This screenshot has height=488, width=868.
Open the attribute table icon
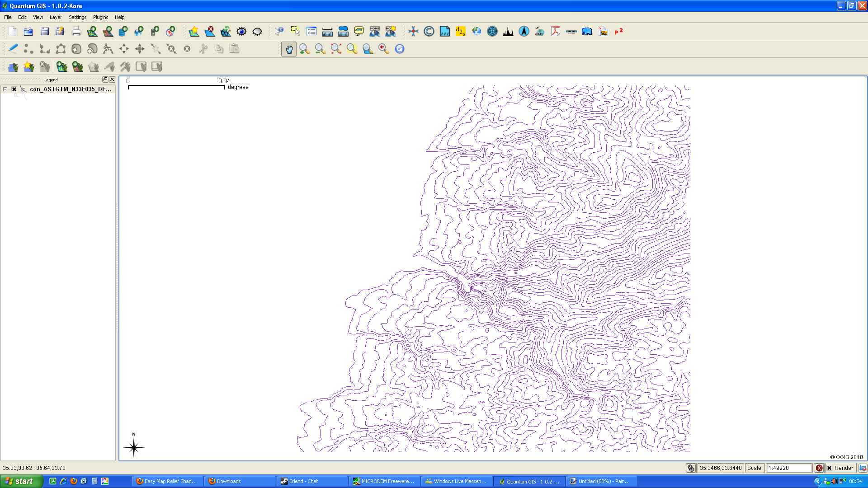tap(311, 31)
